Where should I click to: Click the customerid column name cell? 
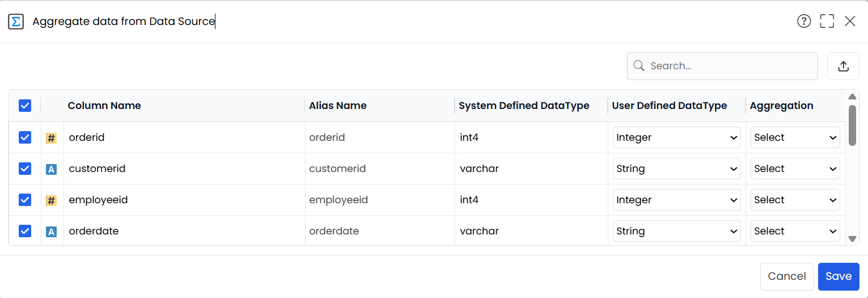tap(184, 169)
